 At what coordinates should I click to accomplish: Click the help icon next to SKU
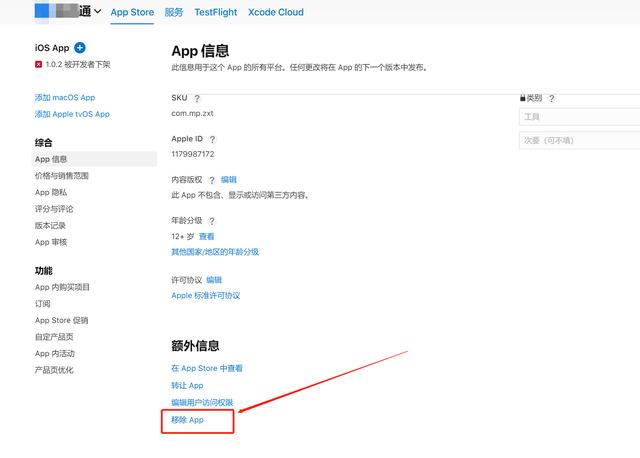pyautogui.click(x=197, y=98)
